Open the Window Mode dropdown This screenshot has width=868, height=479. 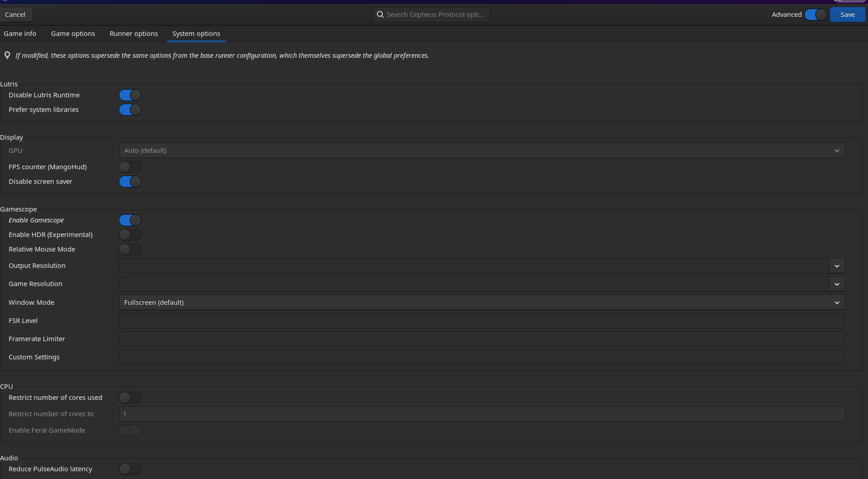pos(482,303)
